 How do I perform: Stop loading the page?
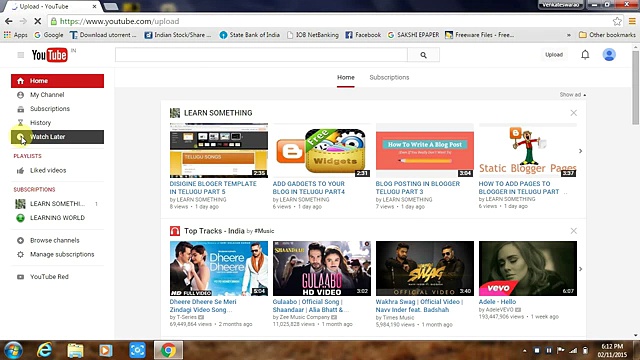coord(37,21)
